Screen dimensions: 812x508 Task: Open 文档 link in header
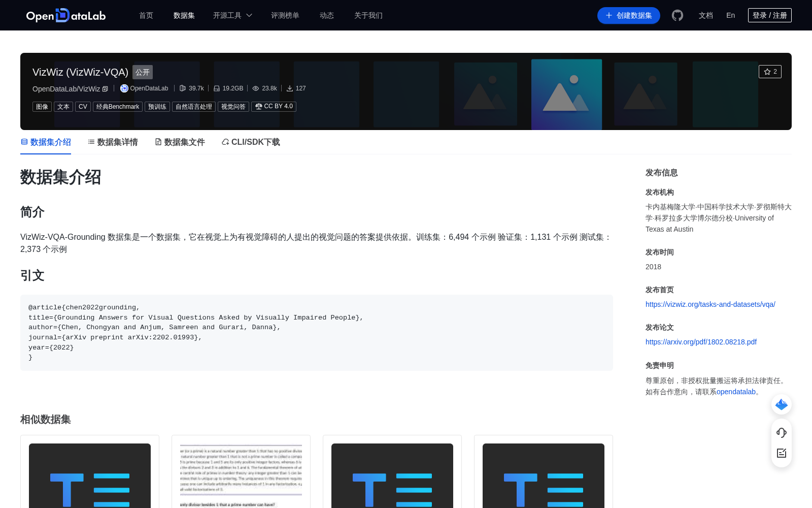tap(706, 15)
